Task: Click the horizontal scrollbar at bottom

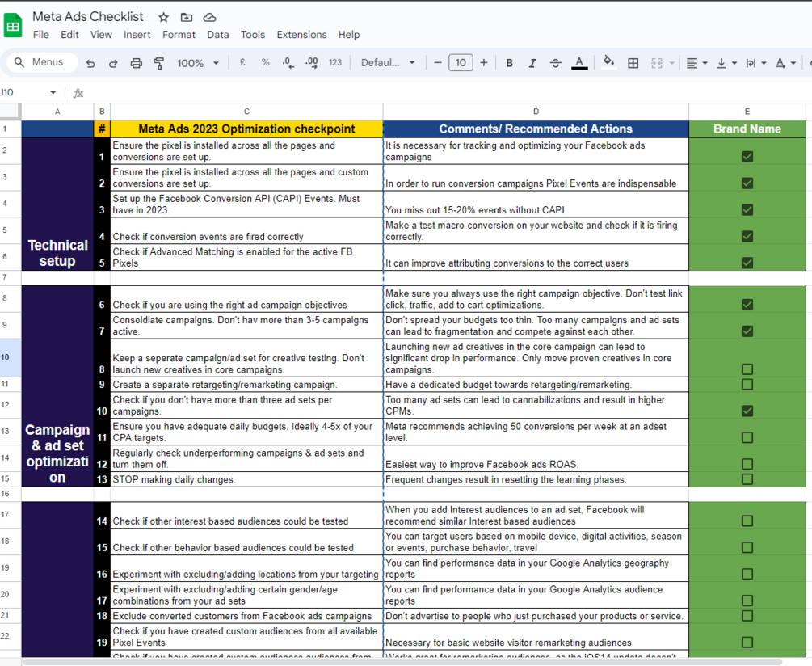Action: tap(402, 662)
